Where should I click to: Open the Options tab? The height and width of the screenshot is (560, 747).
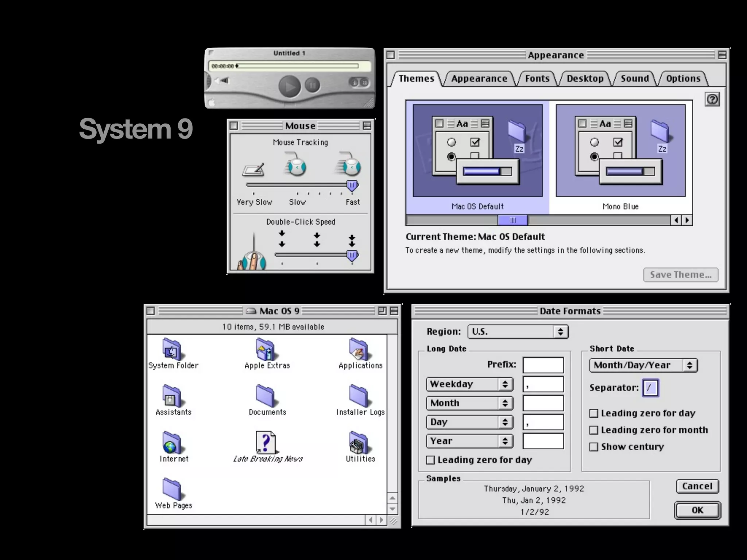[x=683, y=78]
